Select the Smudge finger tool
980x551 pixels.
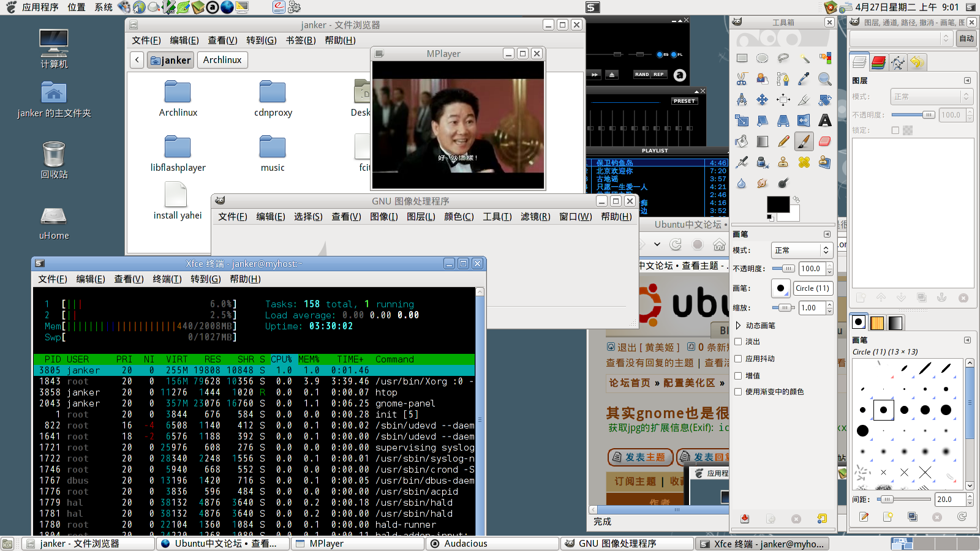(x=763, y=183)
